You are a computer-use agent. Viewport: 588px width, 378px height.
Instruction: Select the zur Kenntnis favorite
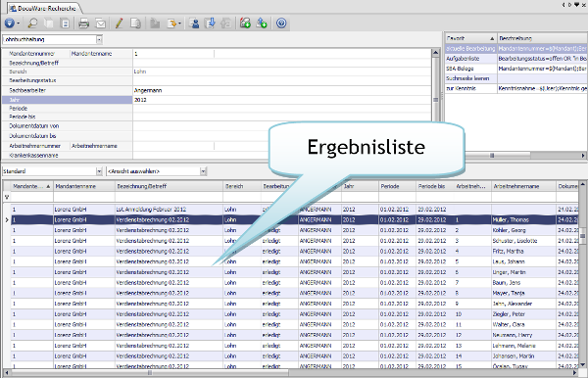[x=516, y=88]
